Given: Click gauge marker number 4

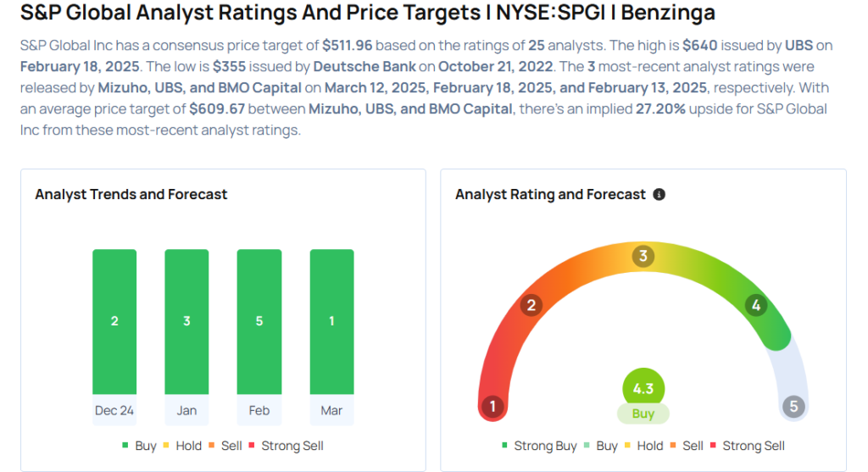Looking at the screenshot, I should pyautogui.click(x=756, y=305).
